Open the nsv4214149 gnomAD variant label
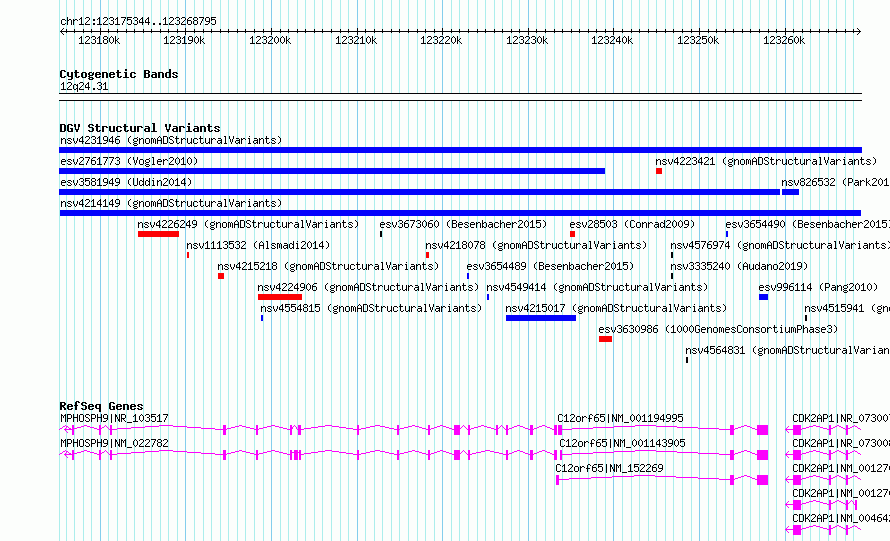 (x=171, y=203)
